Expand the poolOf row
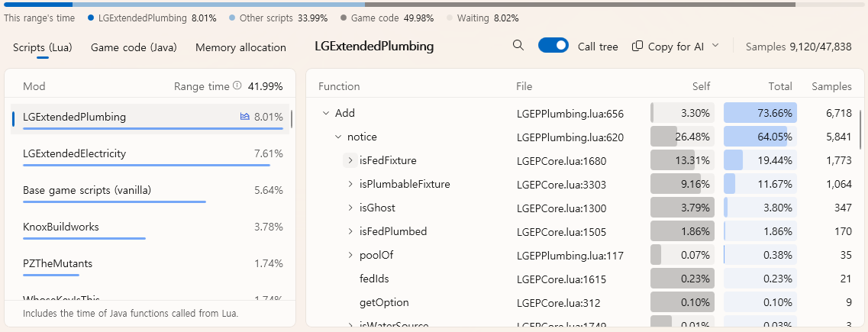This screenshot has width=868, height=332. click(350, 255)
